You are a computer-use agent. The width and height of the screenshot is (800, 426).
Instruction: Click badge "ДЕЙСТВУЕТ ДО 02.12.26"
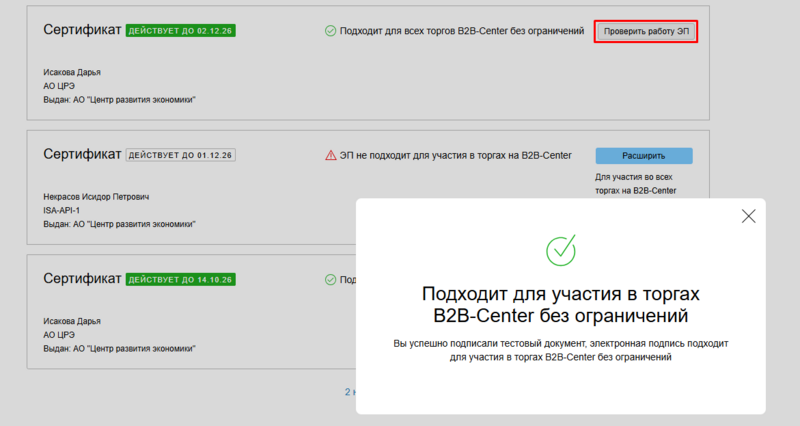(x=181, y=31)
